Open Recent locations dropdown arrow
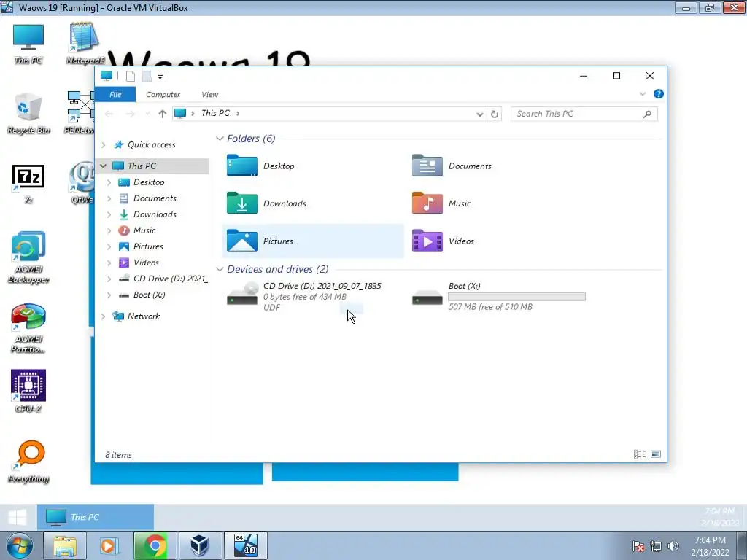The image size is (747, 560). tap(147, 114)
